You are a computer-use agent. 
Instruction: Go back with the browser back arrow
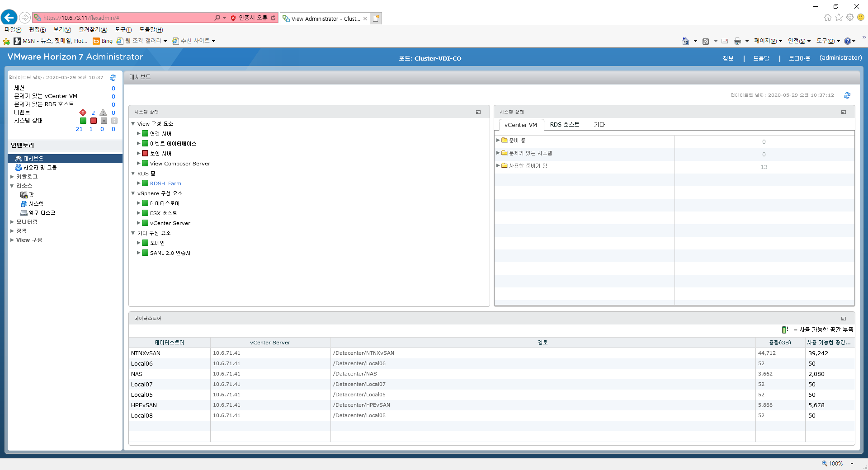[x=9, y=18]
